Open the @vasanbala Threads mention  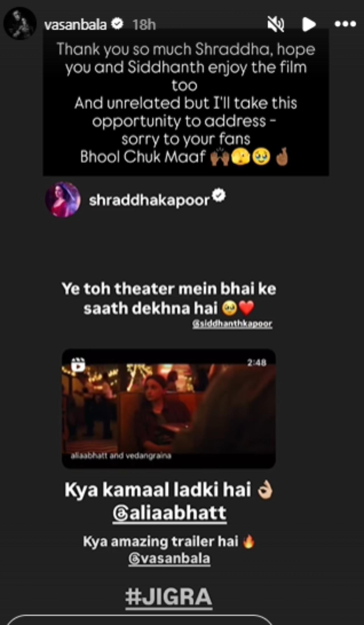(x=169, y=558)
